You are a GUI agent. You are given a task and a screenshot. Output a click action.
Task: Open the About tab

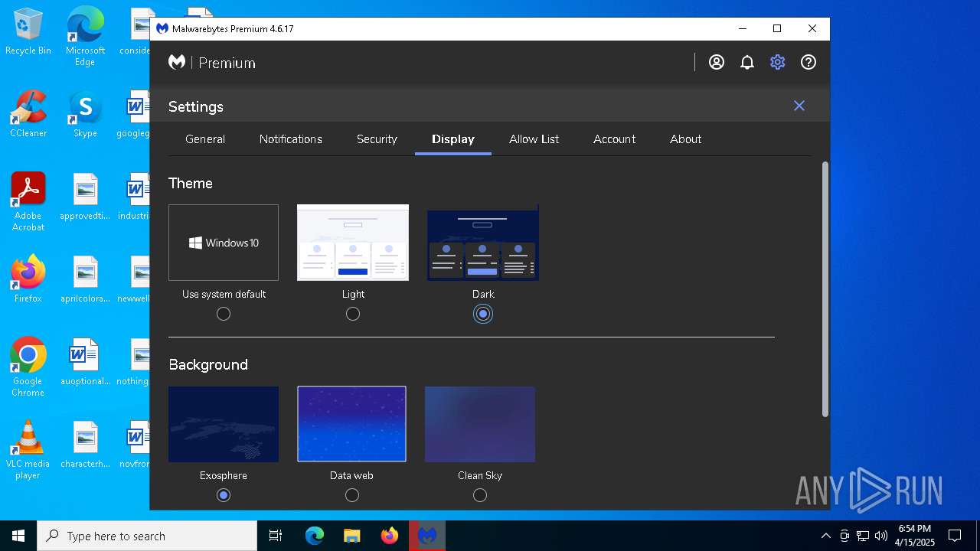coord(685,139)
